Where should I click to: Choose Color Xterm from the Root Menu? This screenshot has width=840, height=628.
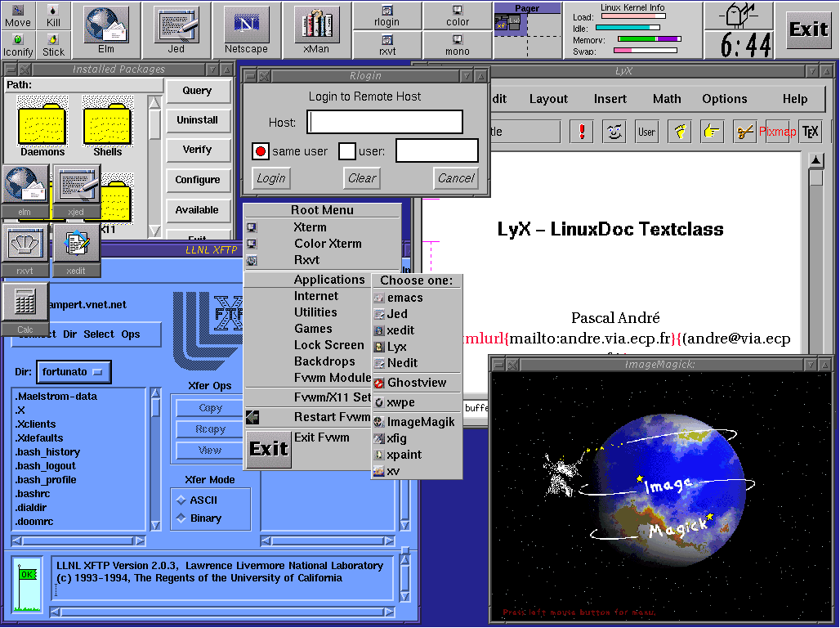(323, 244)
